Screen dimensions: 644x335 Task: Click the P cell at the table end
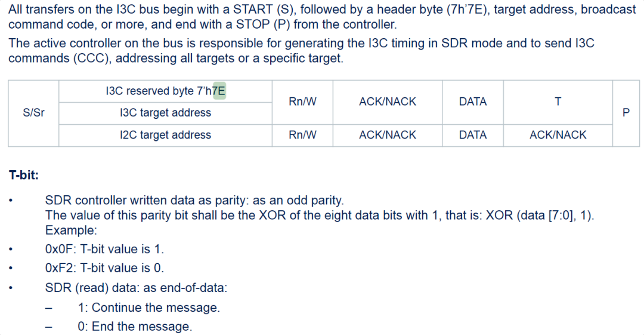626,113
